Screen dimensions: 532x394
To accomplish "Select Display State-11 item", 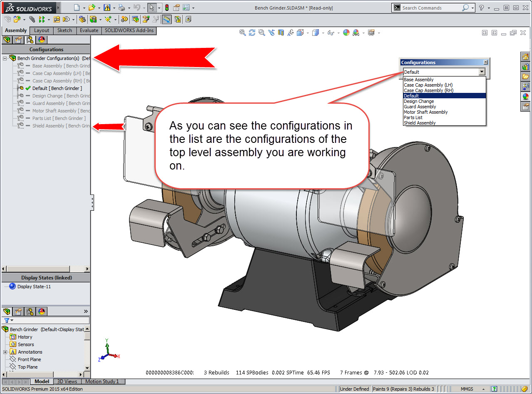I will coord(34,287).
